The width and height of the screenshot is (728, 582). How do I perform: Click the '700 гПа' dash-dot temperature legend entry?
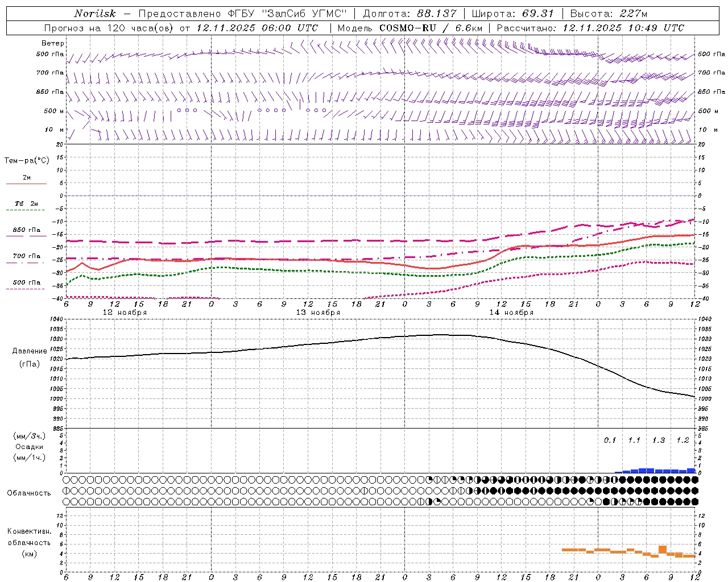click(26, 256)
